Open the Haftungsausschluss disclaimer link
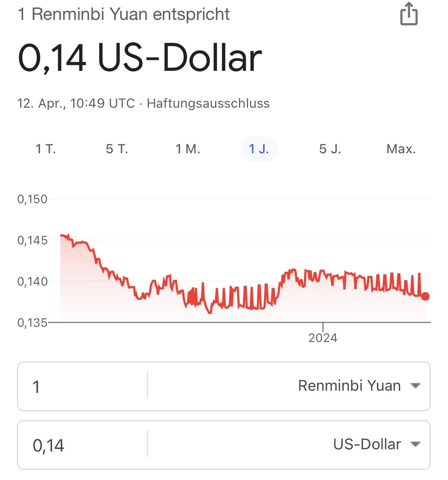The width and height of the screenshot is (448, 480). click(x=208, y=104)
